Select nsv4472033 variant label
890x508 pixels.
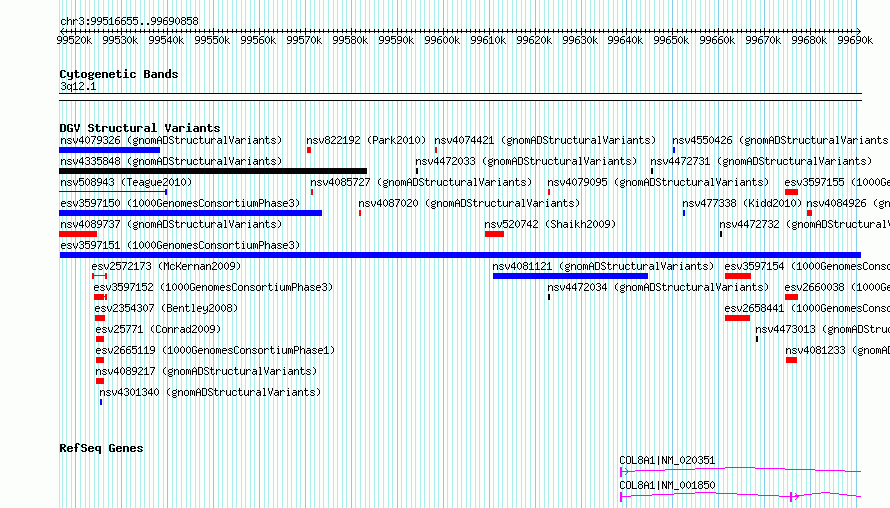tap(526, 161)
